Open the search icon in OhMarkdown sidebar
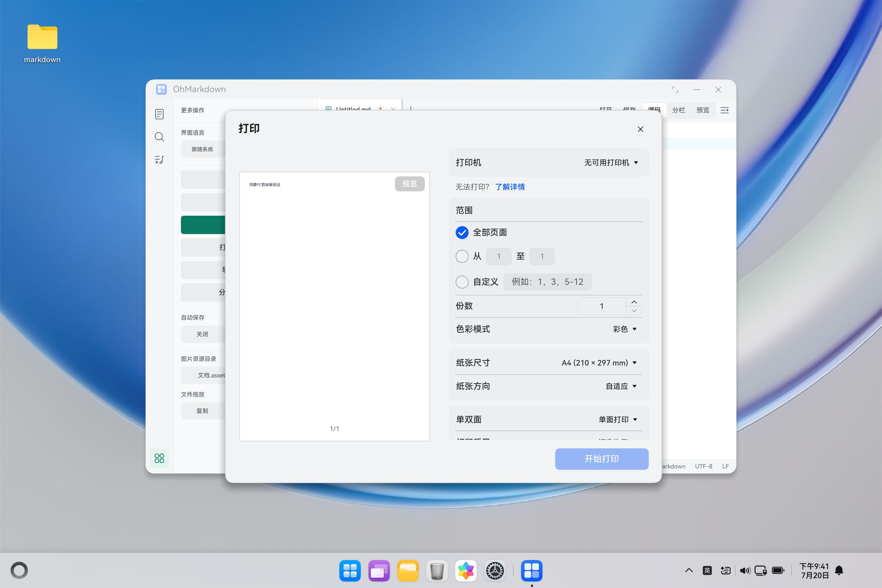The image size is (882, 588). coord(159,137)
